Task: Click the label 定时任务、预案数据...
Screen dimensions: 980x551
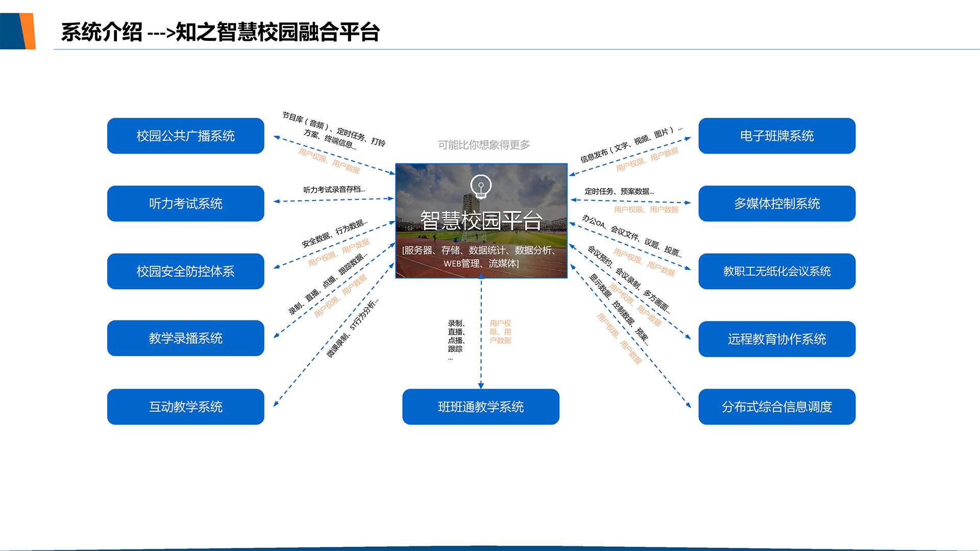Action: [619, 191]
